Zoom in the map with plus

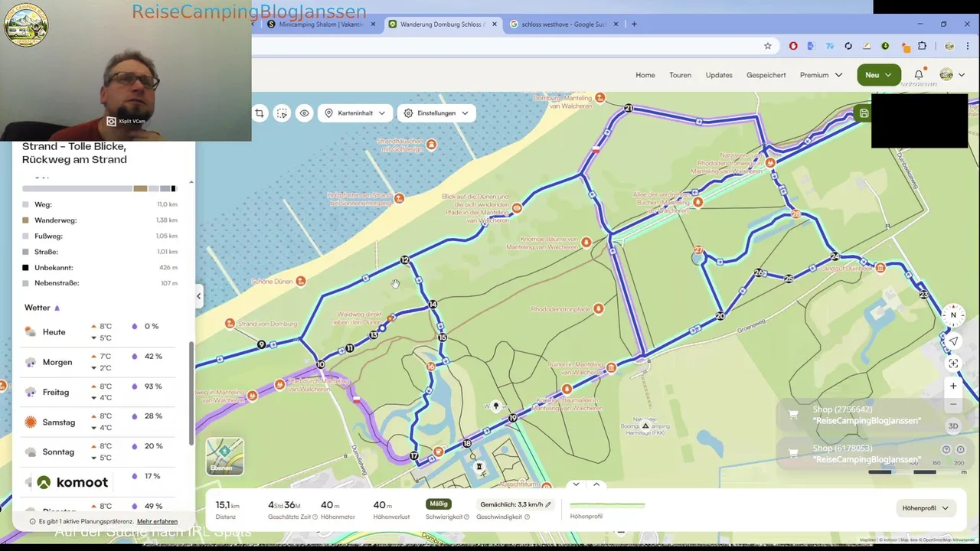point(953,386)
